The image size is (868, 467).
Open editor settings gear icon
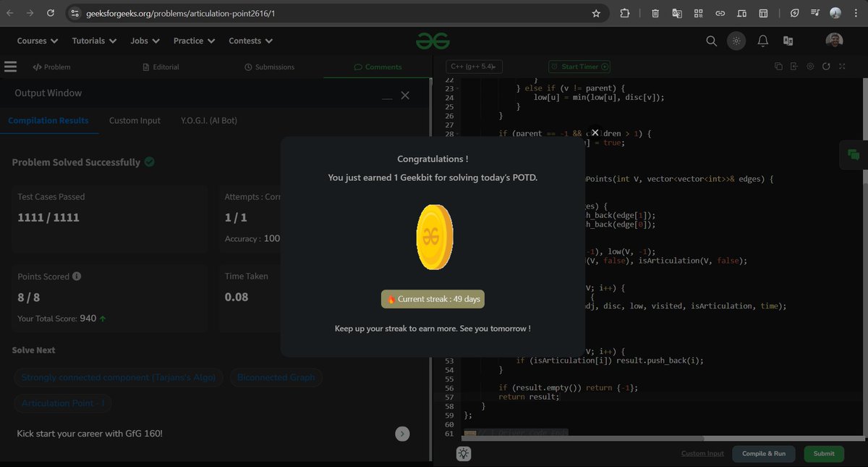tap(810, 67)
